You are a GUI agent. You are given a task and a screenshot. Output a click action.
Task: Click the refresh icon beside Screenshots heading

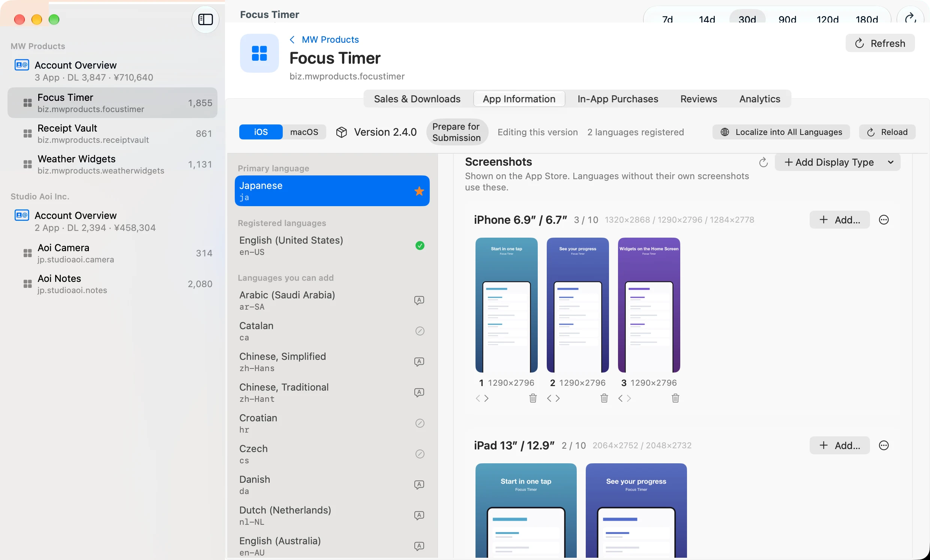point(763,162)
